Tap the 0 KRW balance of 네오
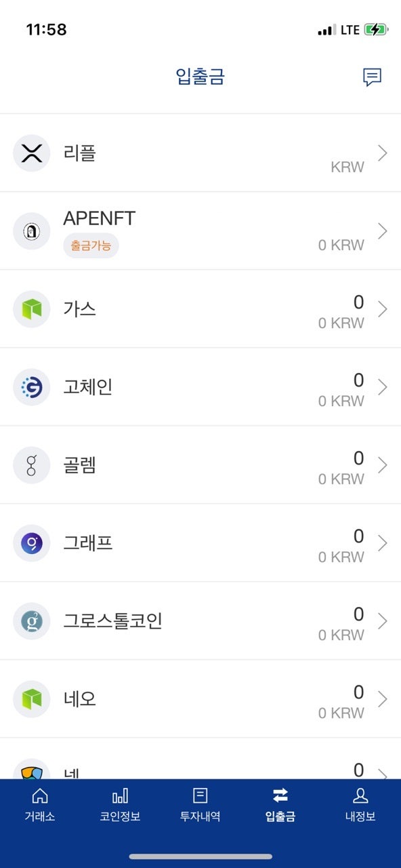The width and height of the screenshot is (401, 868). pyautogui.click(x=341, y=713)
